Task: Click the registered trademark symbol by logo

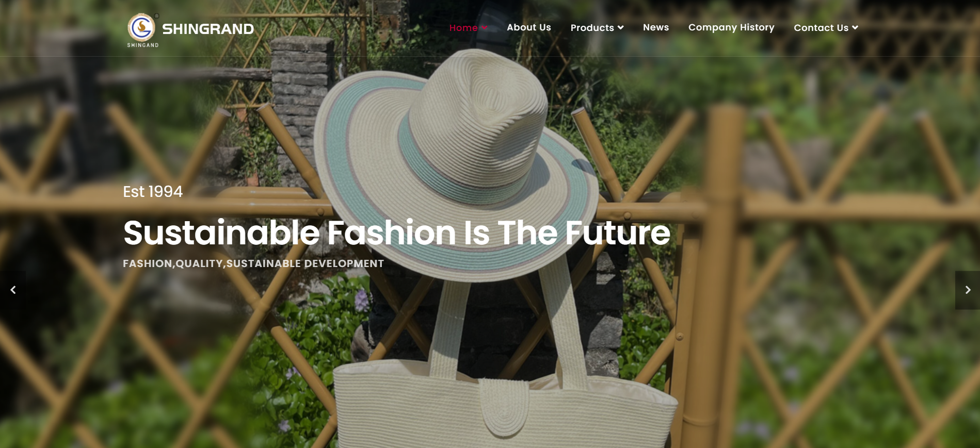Action: 157,15
